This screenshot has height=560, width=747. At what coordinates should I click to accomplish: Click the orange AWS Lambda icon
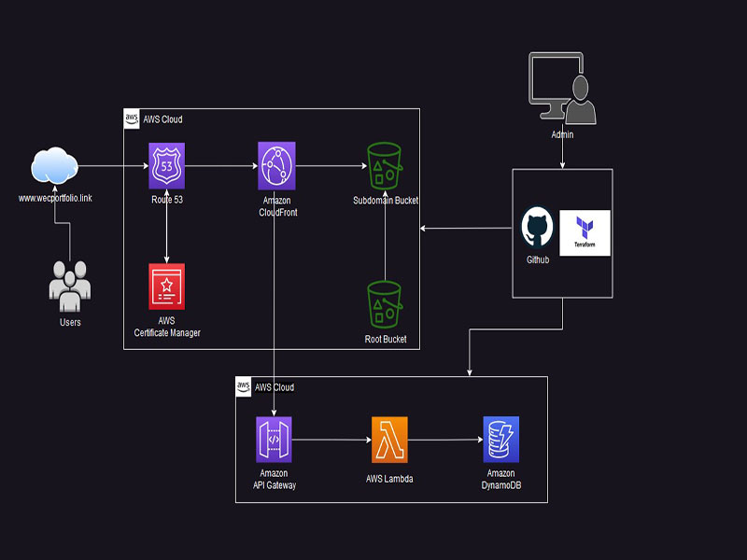[x=389, y=440]
